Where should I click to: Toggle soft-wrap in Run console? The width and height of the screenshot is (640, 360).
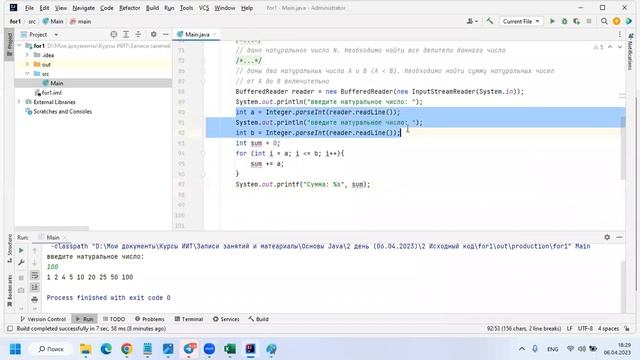[x=35, y=275]
